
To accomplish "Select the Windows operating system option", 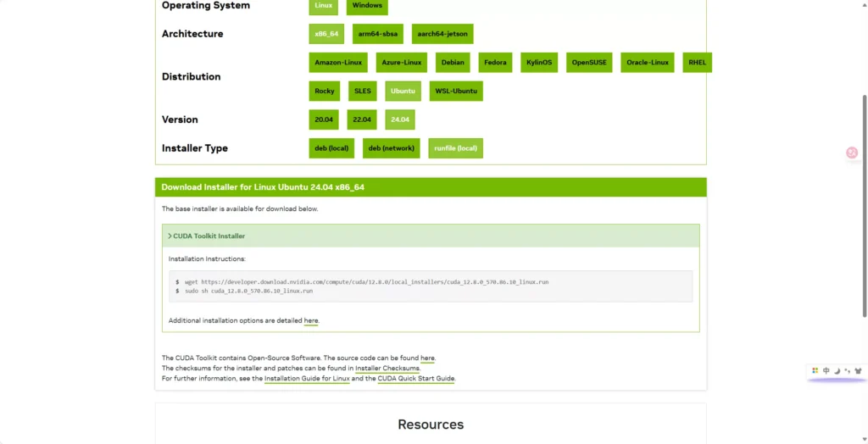I will point(366,5).
